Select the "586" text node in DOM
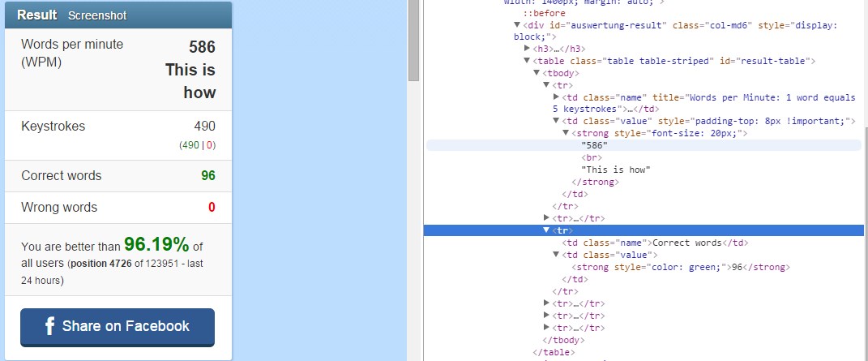Screen dimensions: 868x361 click(x=594, y=145)
